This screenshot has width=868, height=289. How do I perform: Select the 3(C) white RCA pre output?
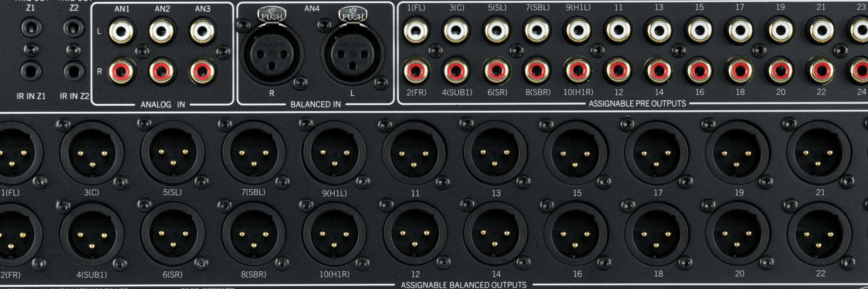click(456, 31)
